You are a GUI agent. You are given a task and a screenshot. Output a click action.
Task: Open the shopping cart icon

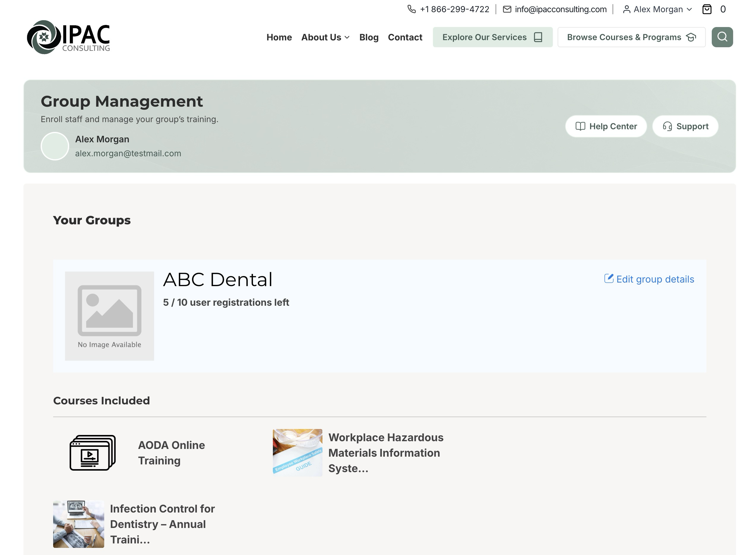[707, 9]
